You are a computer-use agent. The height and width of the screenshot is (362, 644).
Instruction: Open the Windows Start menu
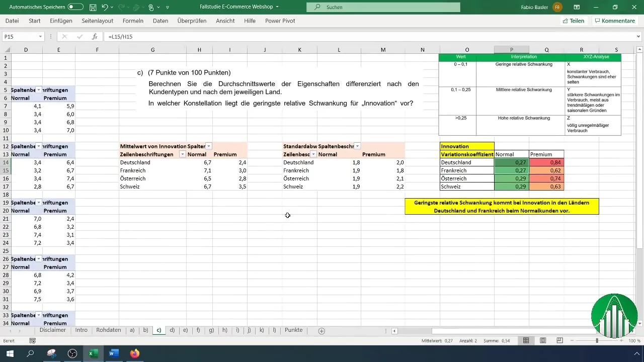pos(10,353)
